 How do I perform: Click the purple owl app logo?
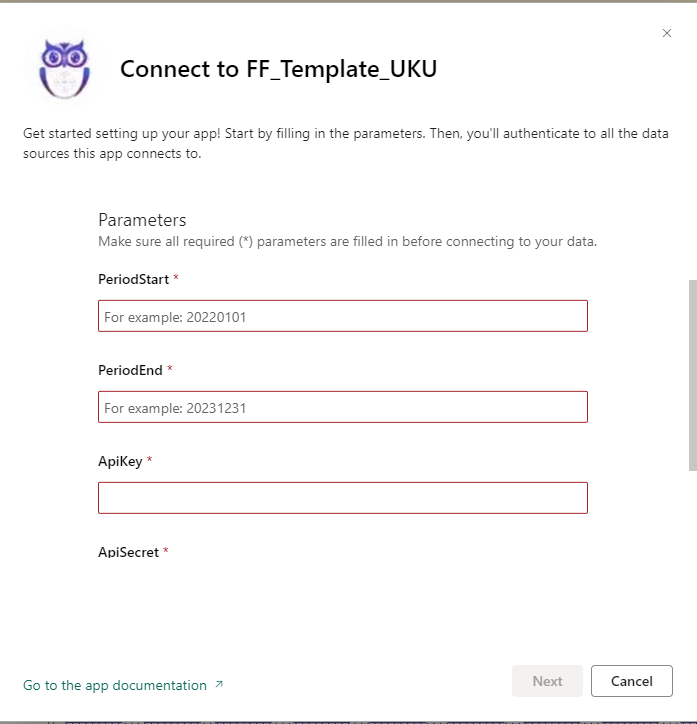click(x=64, y=69)
